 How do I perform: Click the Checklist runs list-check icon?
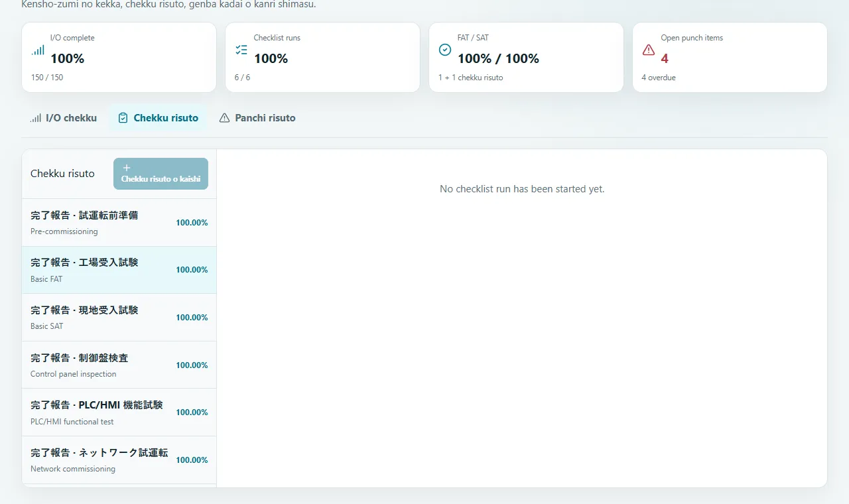click(x=241, y=50)
